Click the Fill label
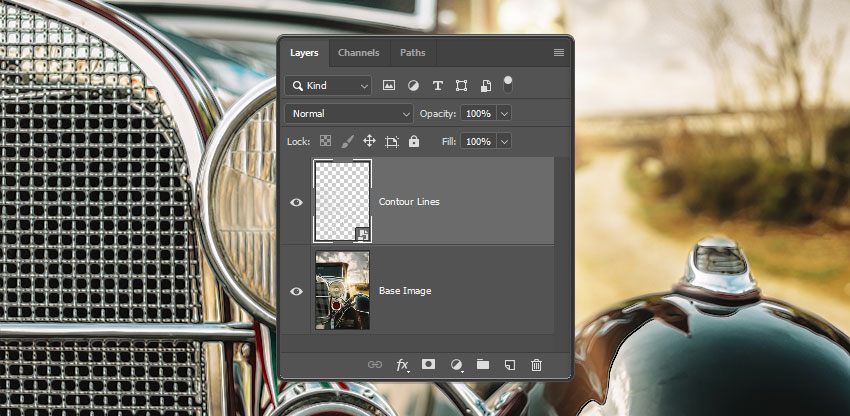 click(x=449, y=142)
